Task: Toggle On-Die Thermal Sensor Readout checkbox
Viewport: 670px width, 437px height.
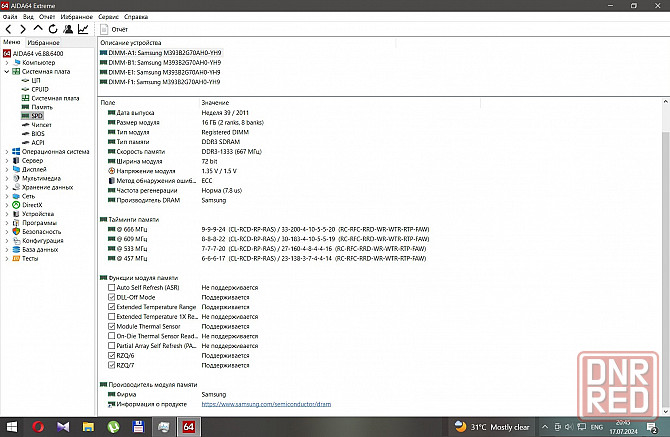Action: pyautogui.click(x=112, y=336)
